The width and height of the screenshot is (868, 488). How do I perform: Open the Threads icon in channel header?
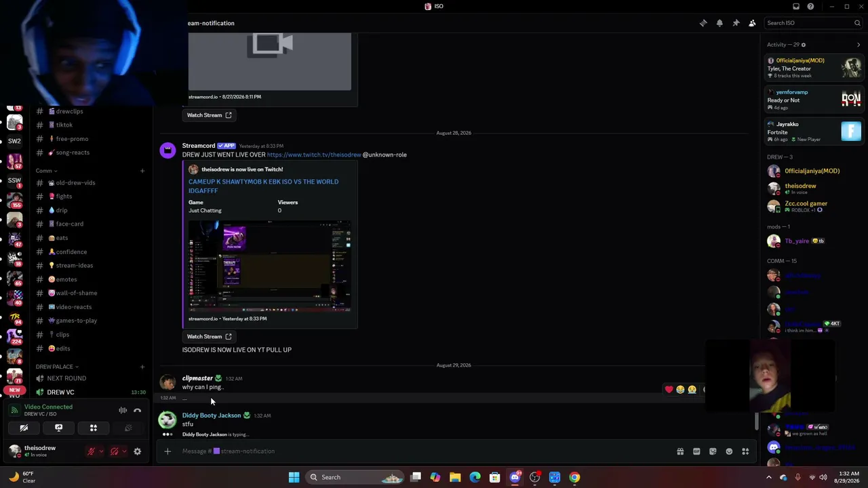coord(703,23)
